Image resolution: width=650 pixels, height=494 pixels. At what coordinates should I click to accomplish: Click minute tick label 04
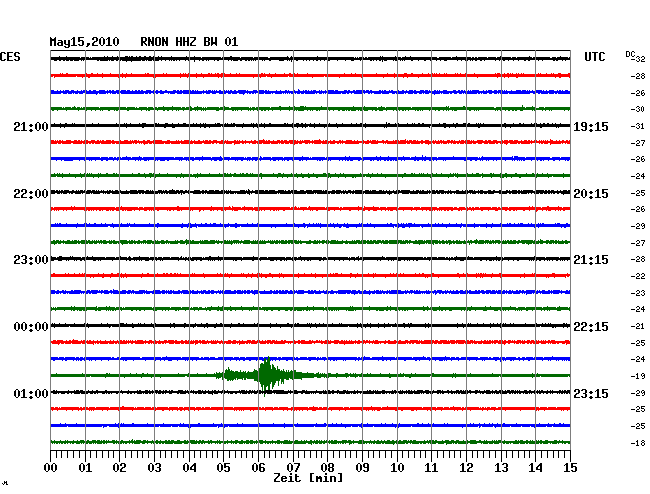[x=189, y=468]
